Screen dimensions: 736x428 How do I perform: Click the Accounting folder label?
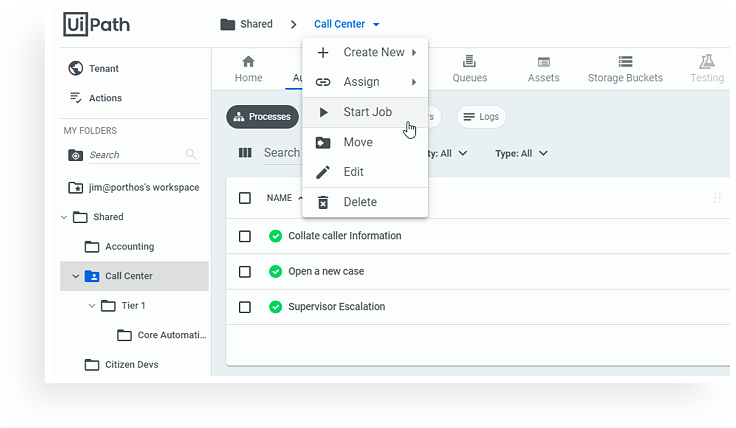[x=130, y=247]
